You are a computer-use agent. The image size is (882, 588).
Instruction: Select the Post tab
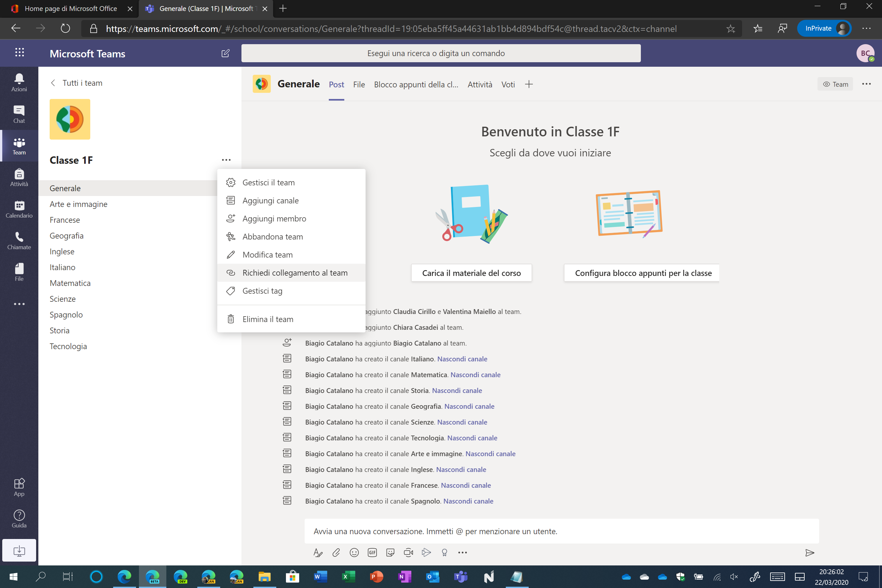336,84
